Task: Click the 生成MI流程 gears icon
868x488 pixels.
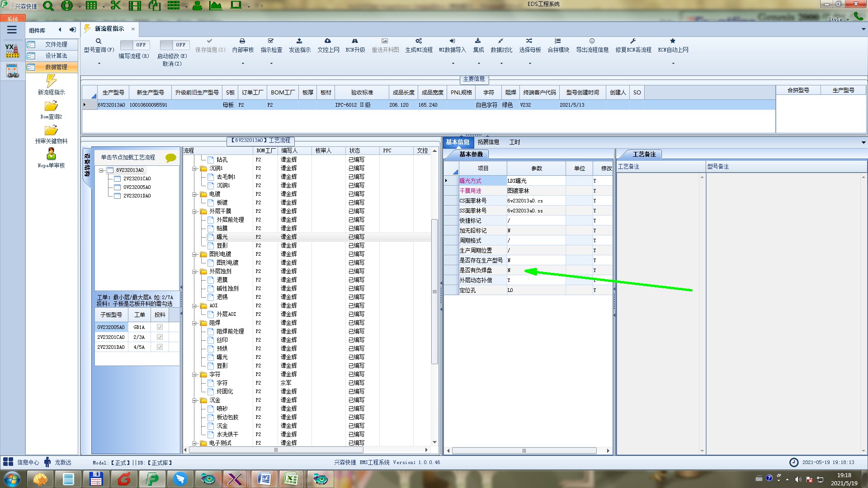Action: 419,41
